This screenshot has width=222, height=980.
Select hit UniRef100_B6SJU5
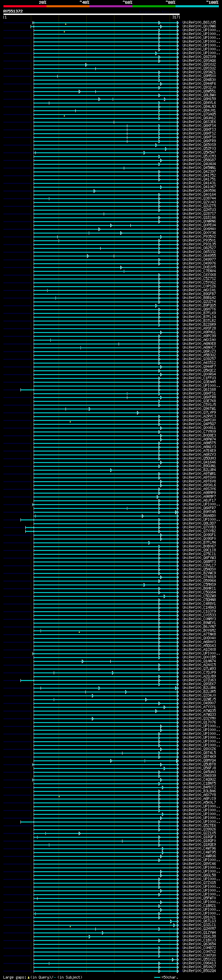[x=199, y=23]
